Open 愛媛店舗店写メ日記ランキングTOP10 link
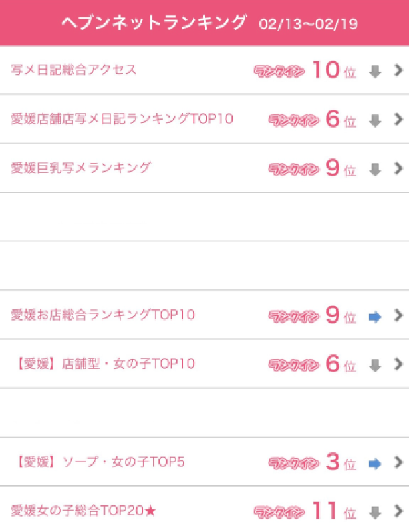 click(x=122, y=119)
